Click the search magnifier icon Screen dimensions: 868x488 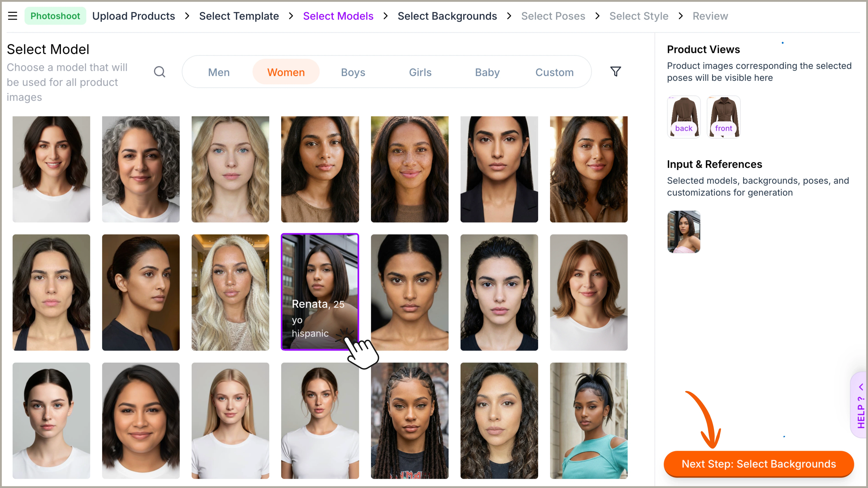tap(159, 72)
